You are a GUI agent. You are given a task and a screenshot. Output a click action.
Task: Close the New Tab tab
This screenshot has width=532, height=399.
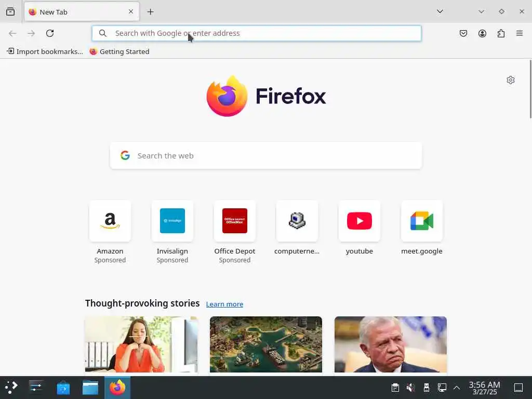pos(131,12)
